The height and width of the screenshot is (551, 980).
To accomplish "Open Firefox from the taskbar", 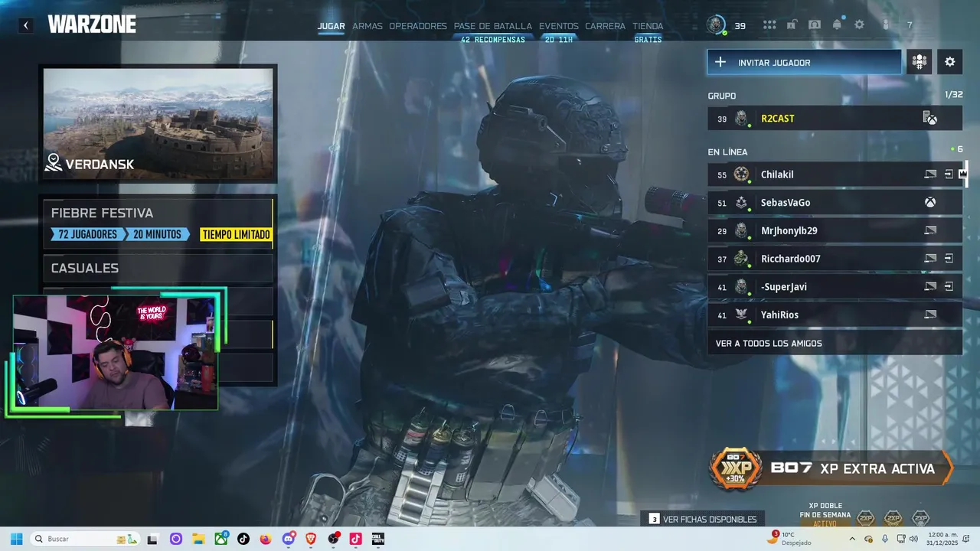I will click(266, 539).
